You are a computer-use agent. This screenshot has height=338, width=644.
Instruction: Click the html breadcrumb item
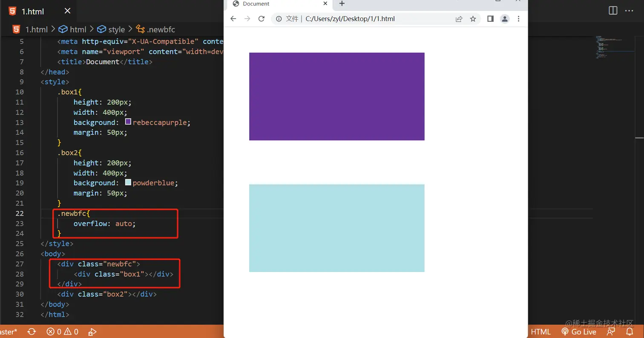(72, 29)
